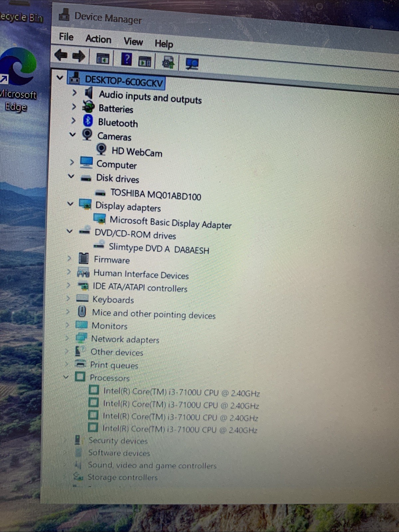
Task: Expand the Bluetooth category arrow
Action: (74, 120)
